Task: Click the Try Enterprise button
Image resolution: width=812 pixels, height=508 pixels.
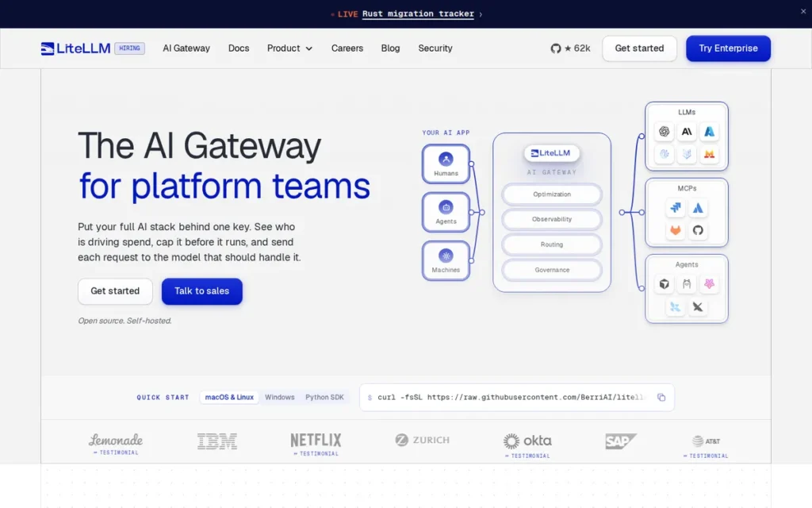Action: tap(728, 48)
